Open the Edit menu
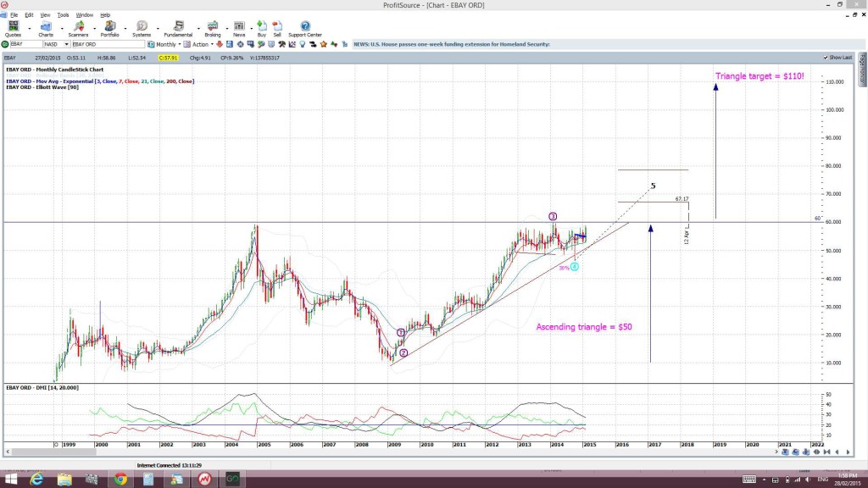The height and width of the screenshot is (488, 868). click(29, 15)
